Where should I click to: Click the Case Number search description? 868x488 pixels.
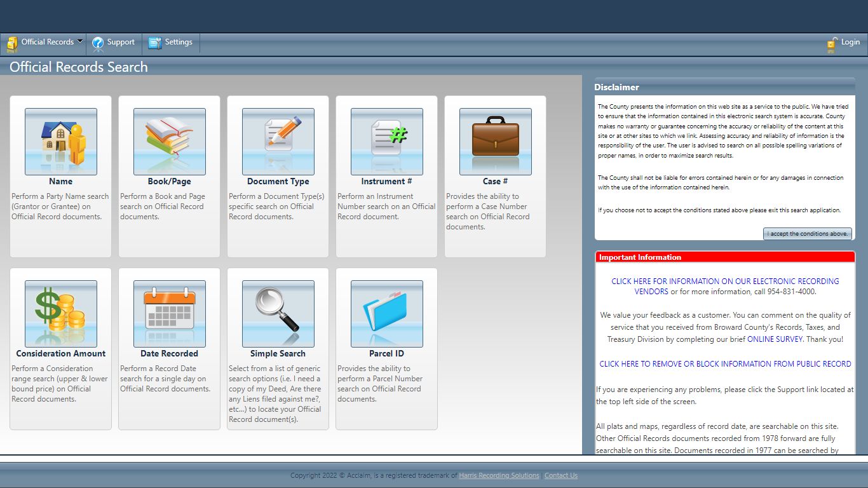click(488, 212)
